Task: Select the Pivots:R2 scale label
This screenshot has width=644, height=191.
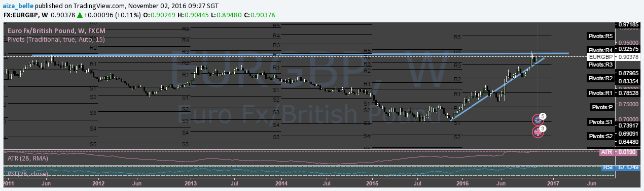Action: coord(600,79)
